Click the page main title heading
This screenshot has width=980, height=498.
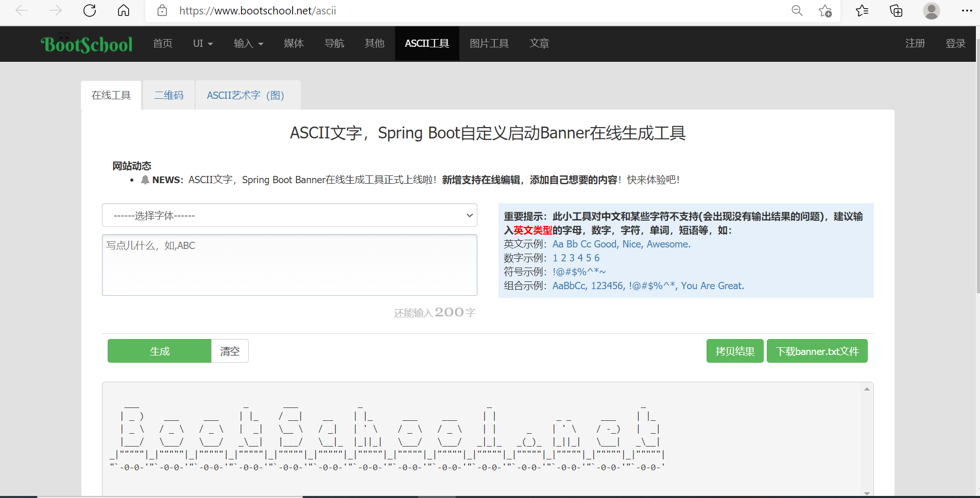pyautogui.click(x=488, y=133)
